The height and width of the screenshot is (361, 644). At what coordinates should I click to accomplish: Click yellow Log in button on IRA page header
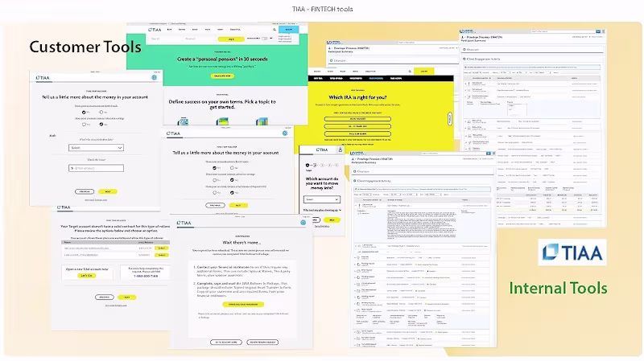coord(424,72)
